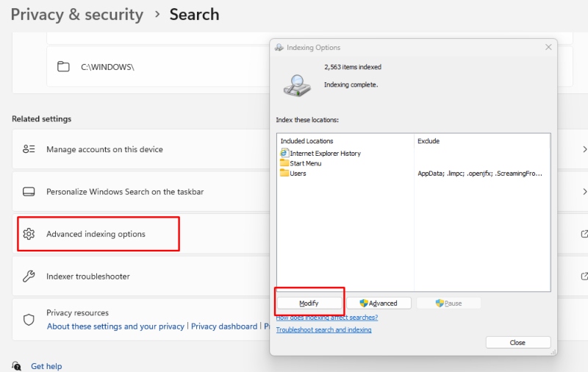588x372 pixels.
Task: Click the Internet Explorer History icon
Action: pyautogui.click(x=284, y=153)
